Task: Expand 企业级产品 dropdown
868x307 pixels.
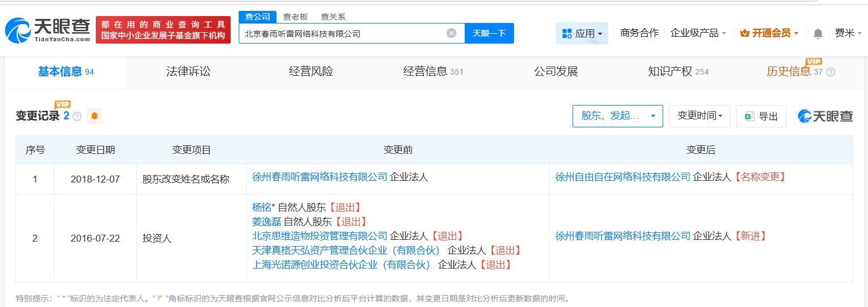Action: (x=698, y=33)
